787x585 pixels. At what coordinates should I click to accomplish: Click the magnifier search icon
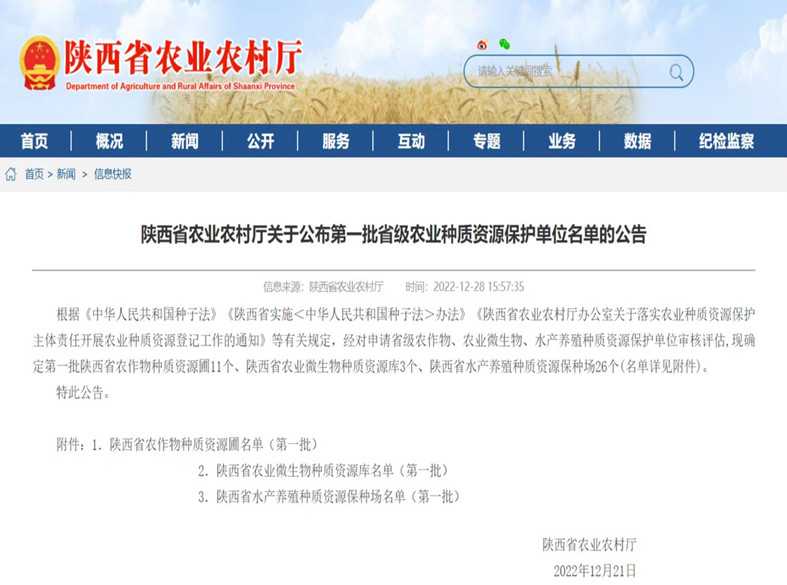pos(677,71)
